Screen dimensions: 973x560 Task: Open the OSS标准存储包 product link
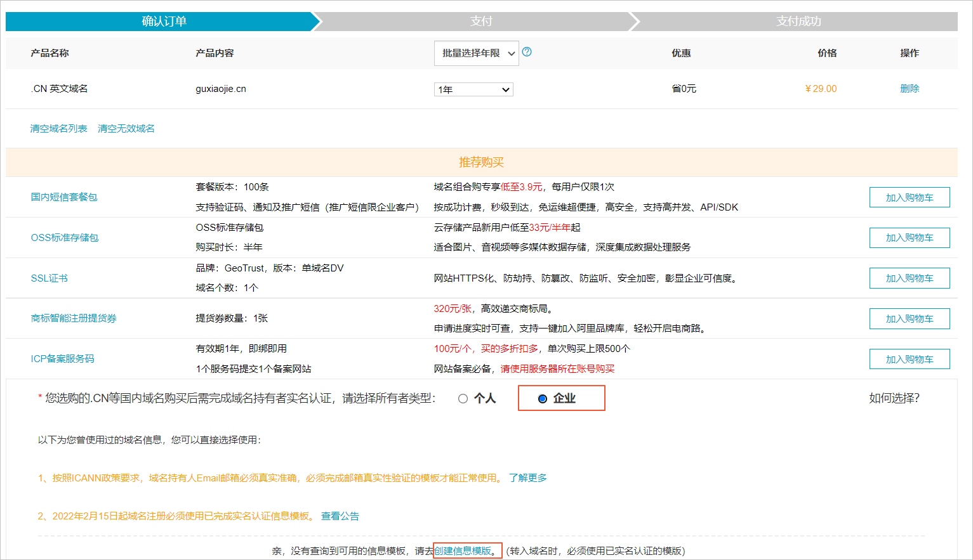pos(65,238)
